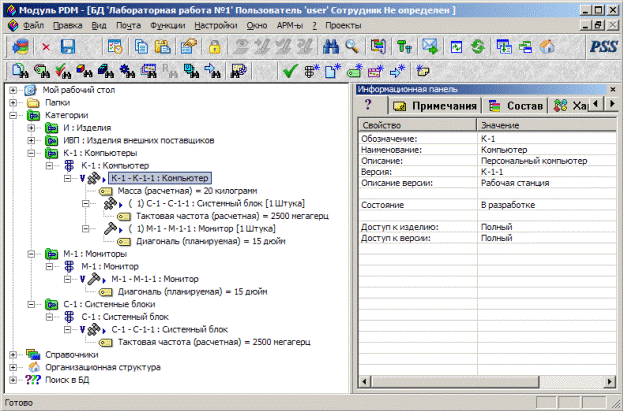Click the copy documents icon
The width and height of the screenshot is (623, 411).
tap(141, 47)
